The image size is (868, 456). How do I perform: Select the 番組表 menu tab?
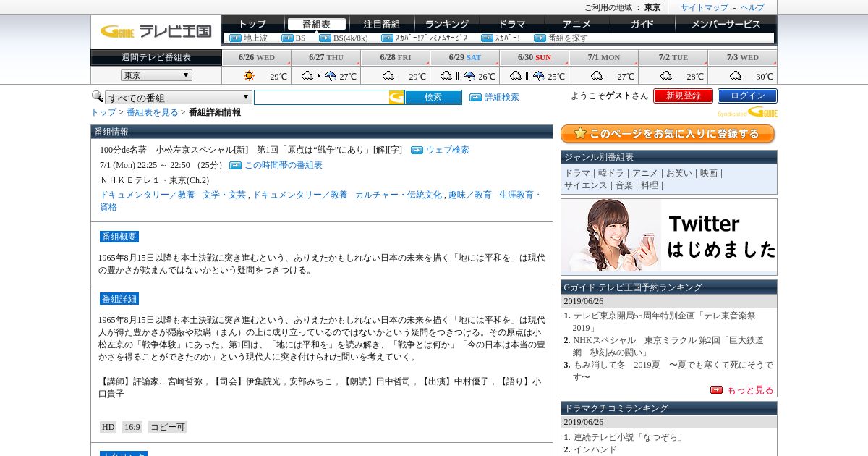tap(316, 24)
